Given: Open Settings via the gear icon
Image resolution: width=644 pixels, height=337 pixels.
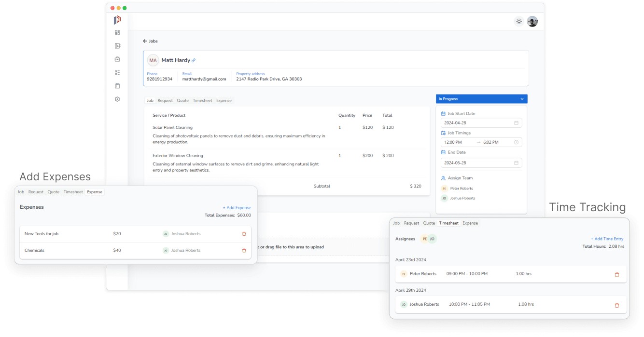Looking at the screenshot, I should pos(117,99).
